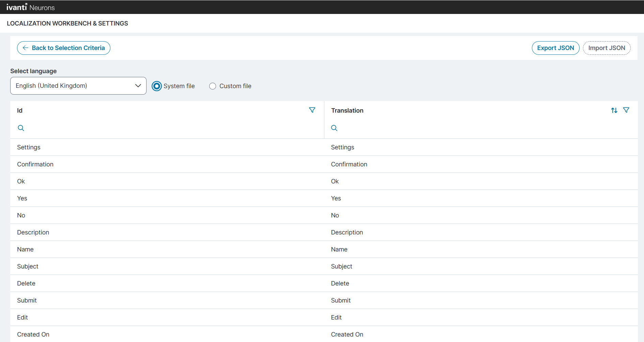Open the Select language dropdown
Viewport: 644px width, 342px height.
coord(78,86)
